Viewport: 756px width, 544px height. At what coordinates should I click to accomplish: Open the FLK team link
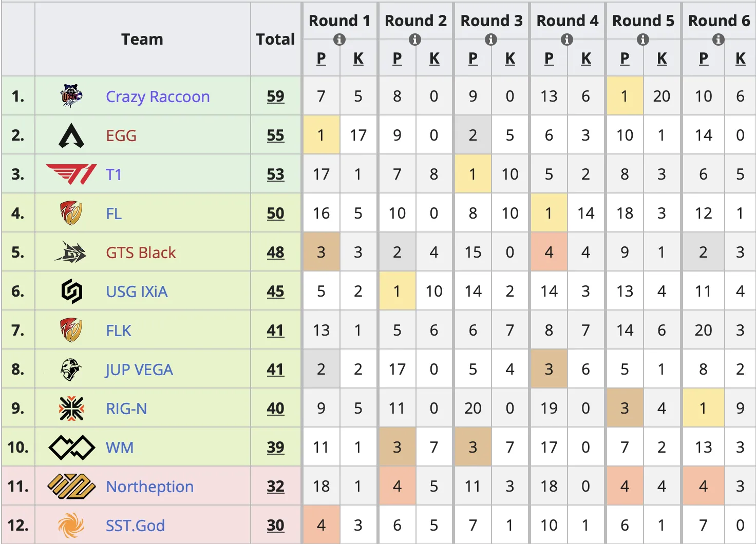pos(119,331)
